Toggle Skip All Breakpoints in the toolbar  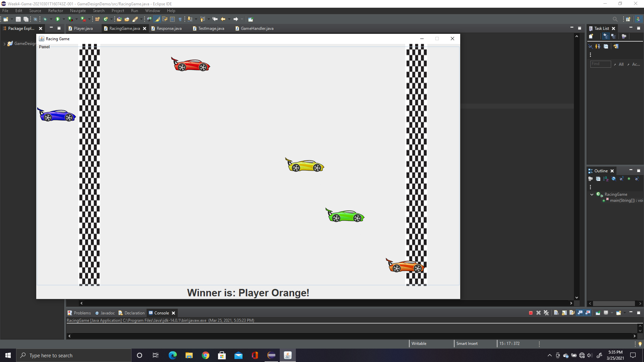[35, 19]
